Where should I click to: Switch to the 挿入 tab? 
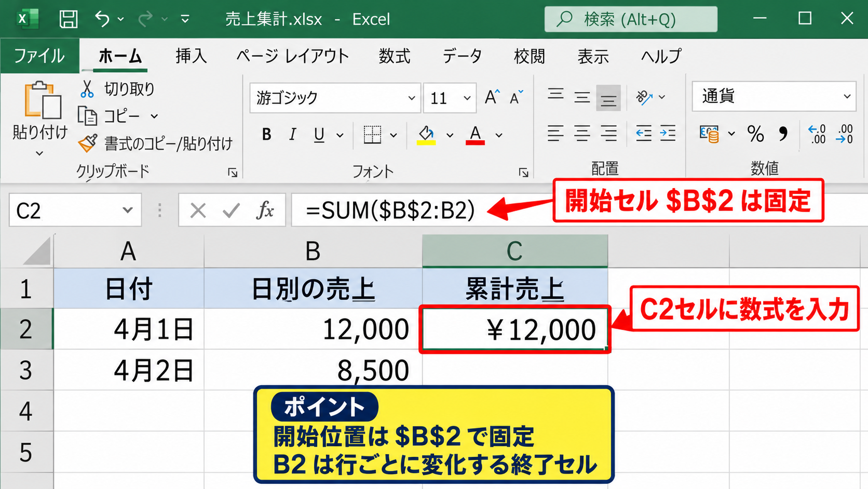tap(191, 56)
